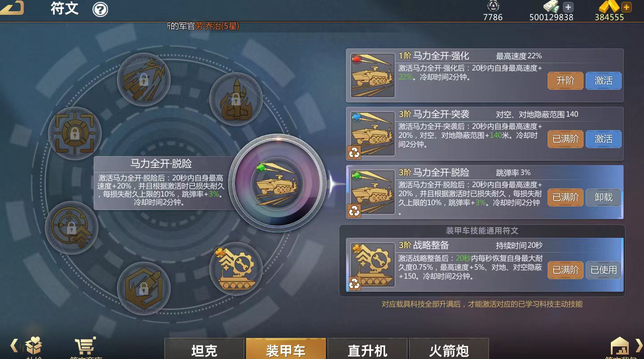Select the locked lightning bullets rune slot

(x=143, y=80)
